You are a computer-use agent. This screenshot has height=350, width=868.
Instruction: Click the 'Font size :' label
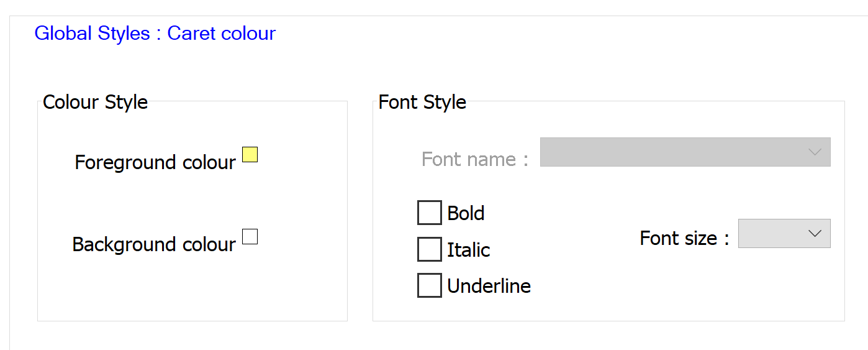[x=685, y=238]
